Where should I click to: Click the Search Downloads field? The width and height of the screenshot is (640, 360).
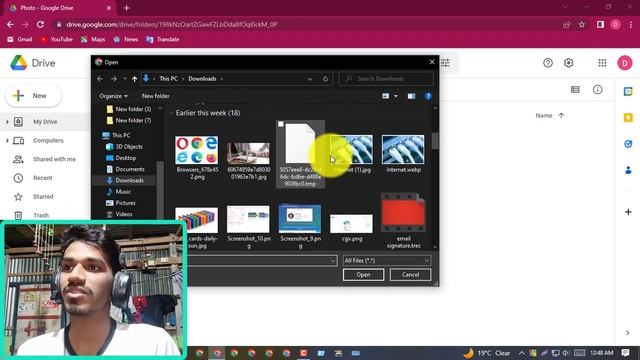tap(386, 79)
